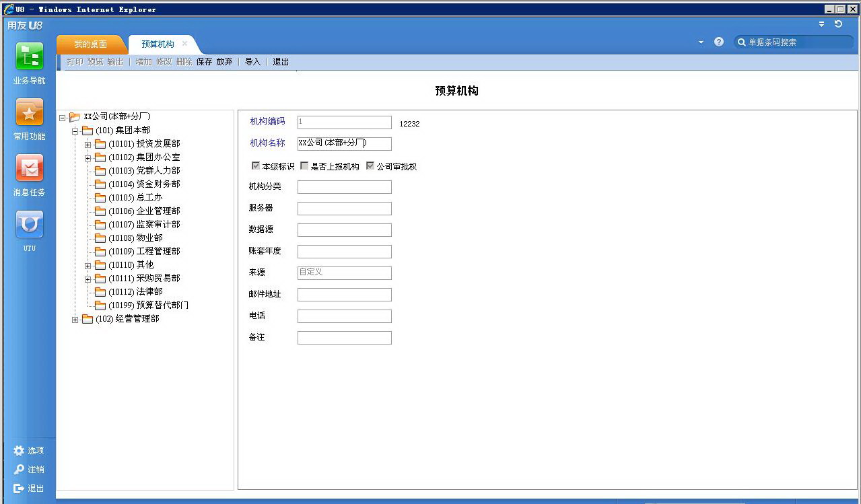Click 放弃 in the toolbar
This screenshot has width=861, height=504.
click(224, 62)
